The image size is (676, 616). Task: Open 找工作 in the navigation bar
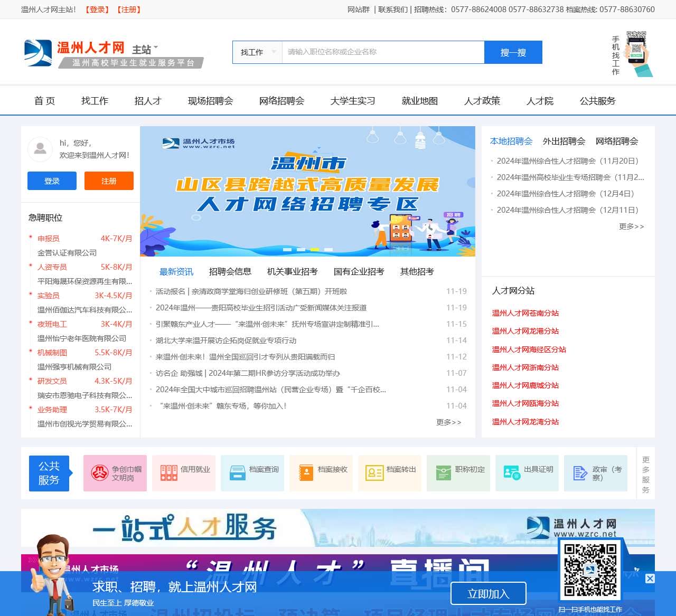click(95, 101)
